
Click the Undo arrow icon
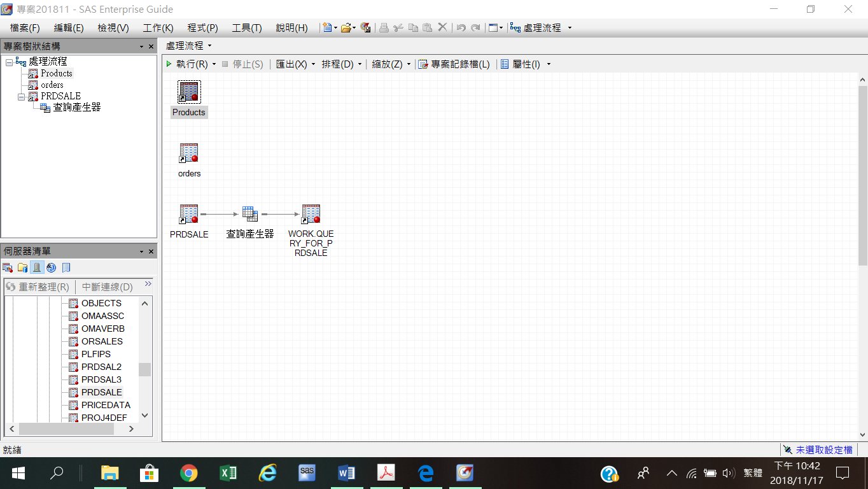tap(461, 27)
